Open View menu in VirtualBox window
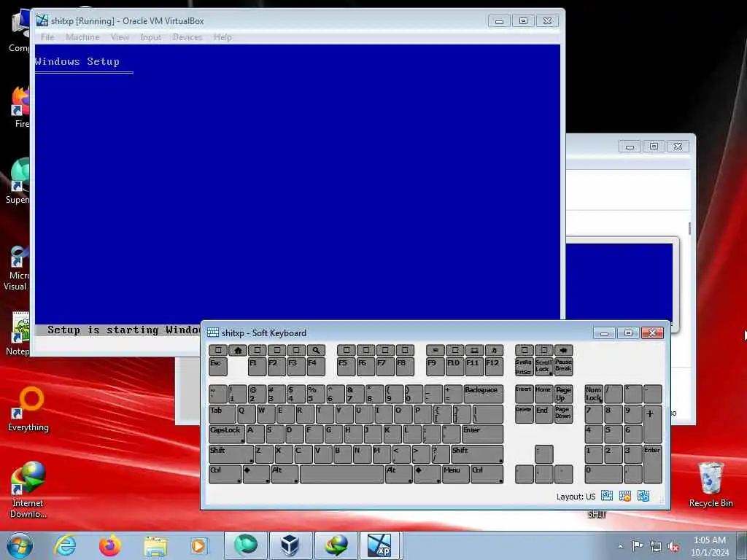 pos(120,37)
